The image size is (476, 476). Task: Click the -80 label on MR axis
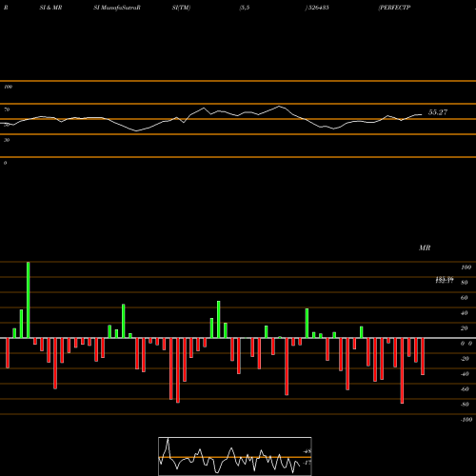[465, 405]
